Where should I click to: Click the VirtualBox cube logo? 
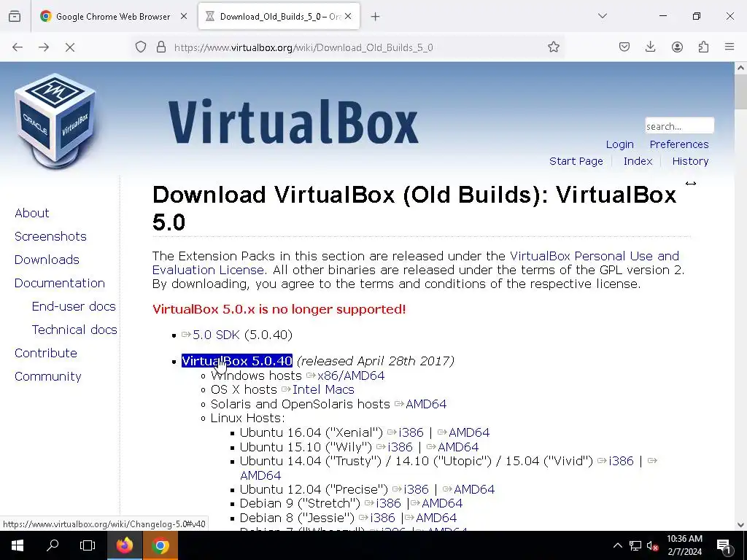click(55, 121)
